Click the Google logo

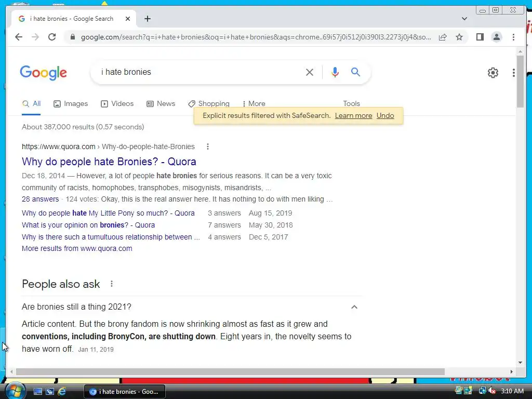pos(43,73)
